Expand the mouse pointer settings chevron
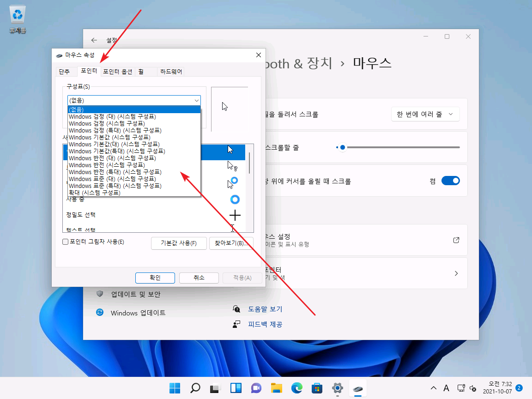 pos(456,273)
